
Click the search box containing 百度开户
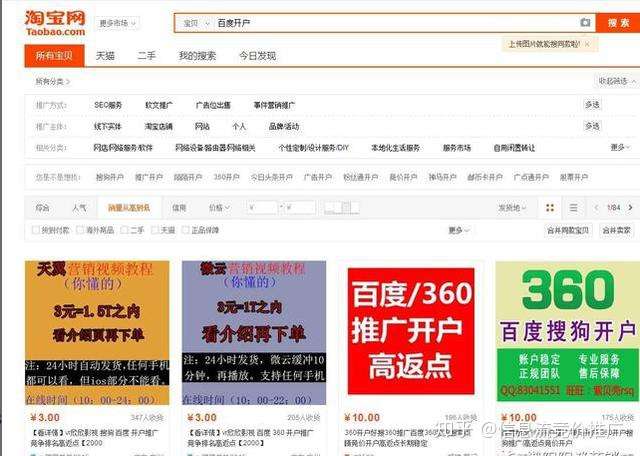click(x=394, y=23)
